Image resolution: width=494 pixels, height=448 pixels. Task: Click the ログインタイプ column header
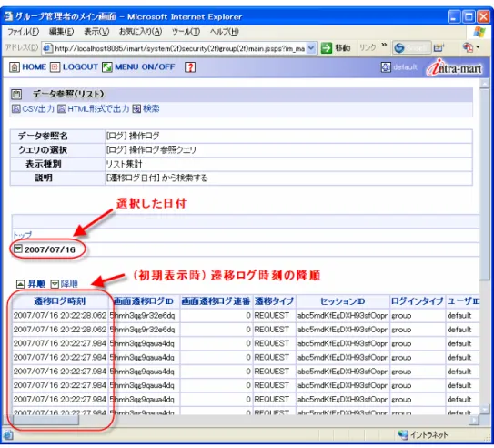point(418,301)
